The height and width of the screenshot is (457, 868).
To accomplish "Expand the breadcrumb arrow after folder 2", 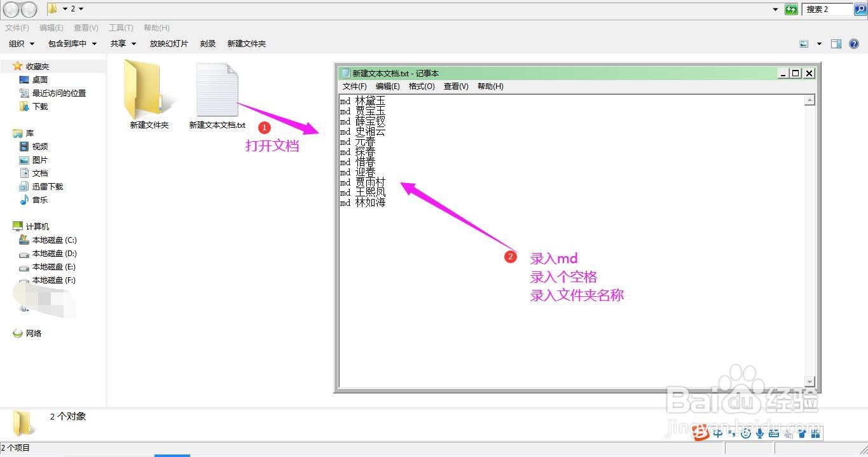I will click(81, 9).
